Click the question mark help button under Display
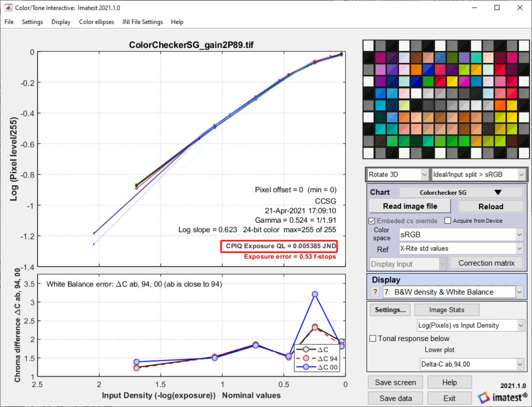Viewport: 532px width, 407px height. 375,292
